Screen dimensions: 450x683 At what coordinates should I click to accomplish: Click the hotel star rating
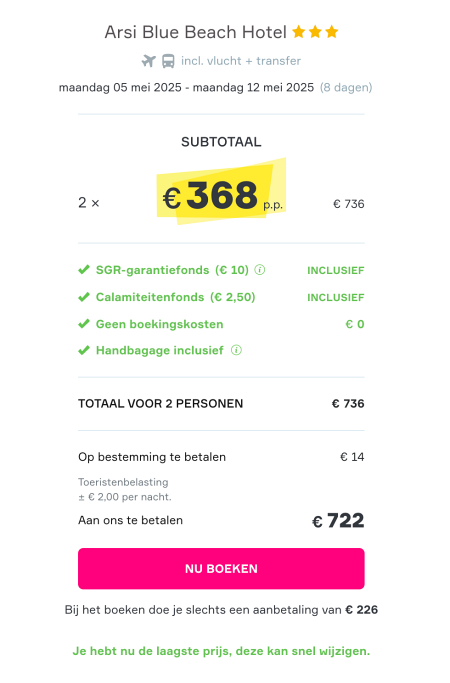tap(315, 32)
